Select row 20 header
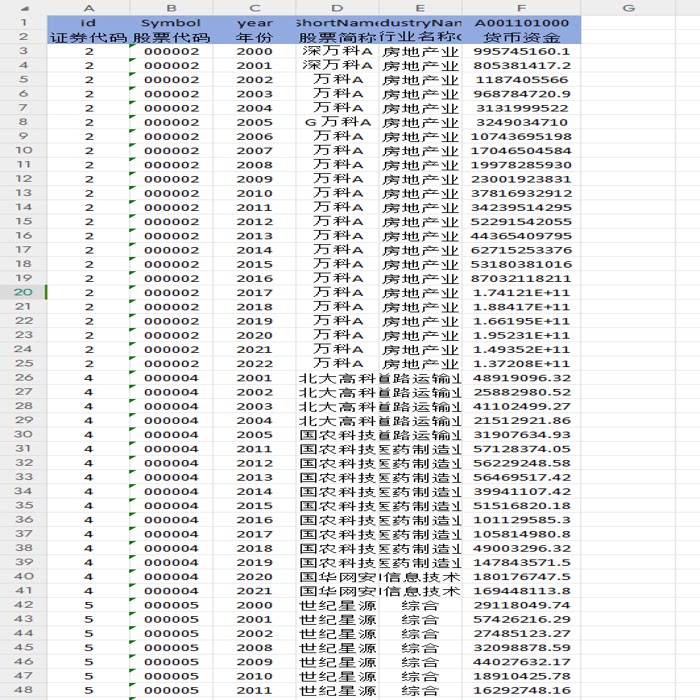Screen dimensions: 700x700 pos(23,292)
